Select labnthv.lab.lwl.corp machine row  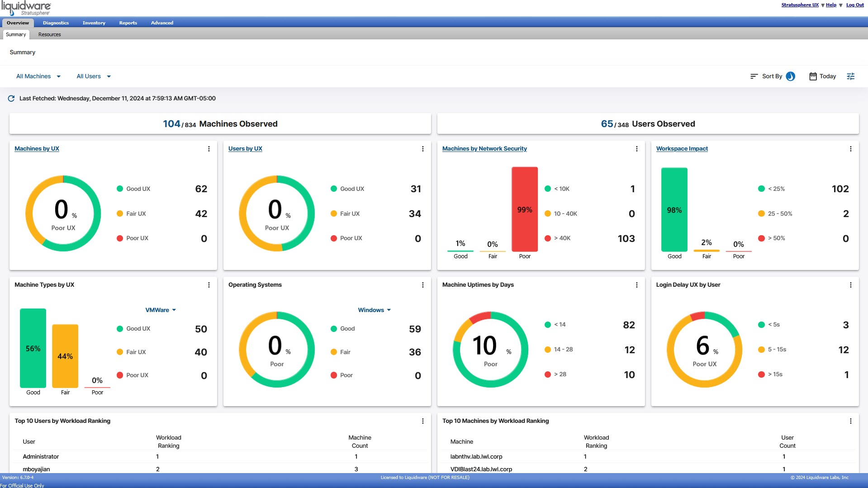click(648, 457)
